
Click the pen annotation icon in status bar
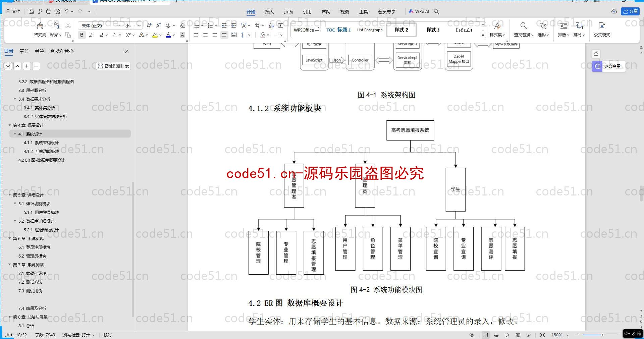[529, 335]
